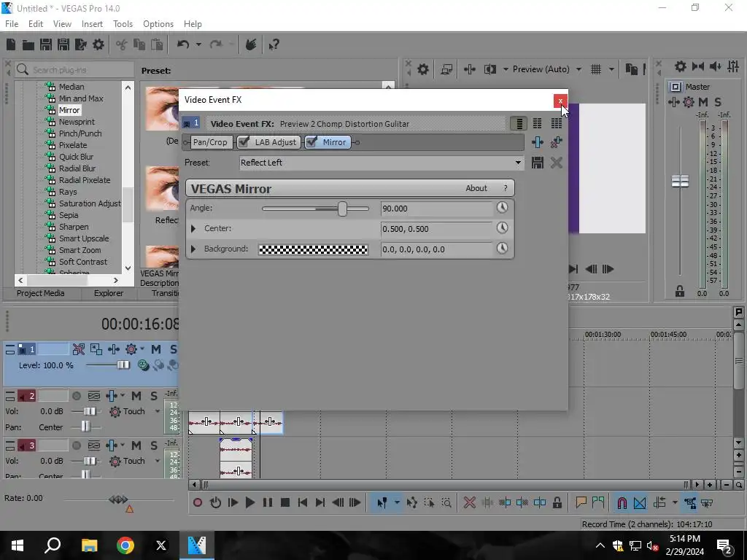This screenshot has height=560, width=747.
Task: Click the Master volume fader handle
Action: point(680,181)
